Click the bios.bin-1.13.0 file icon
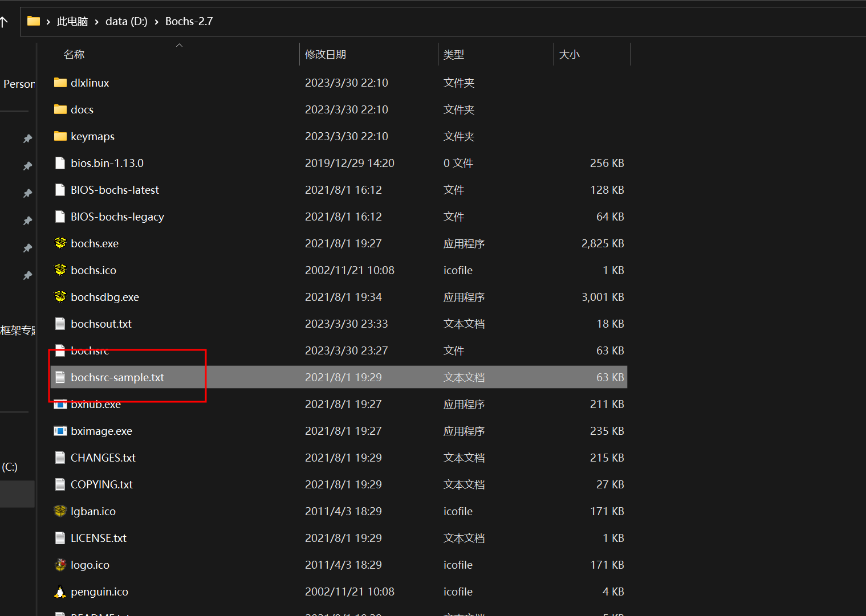Screen dimensions: 866x616 coord(60,163)
